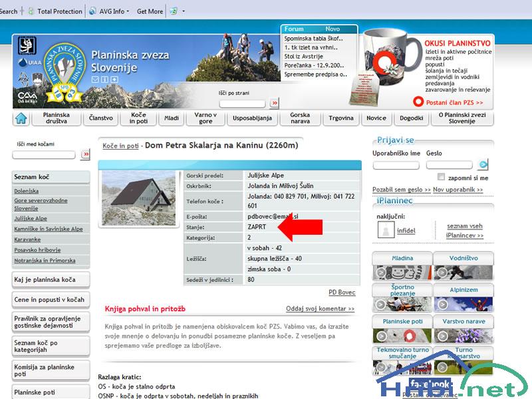
Task: Click the info icon under the site title
Action: click(105, 80)
